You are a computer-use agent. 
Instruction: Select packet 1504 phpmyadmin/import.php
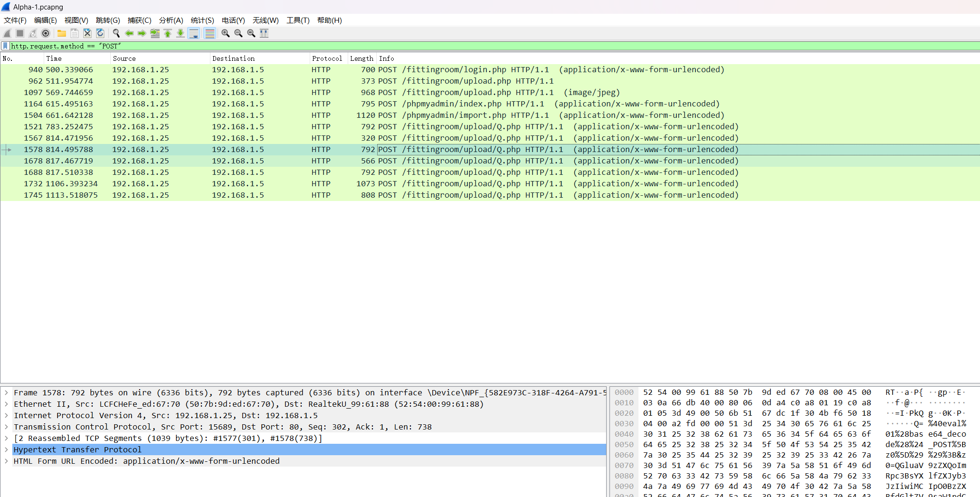pyautogui.click(x=490, y=115)
